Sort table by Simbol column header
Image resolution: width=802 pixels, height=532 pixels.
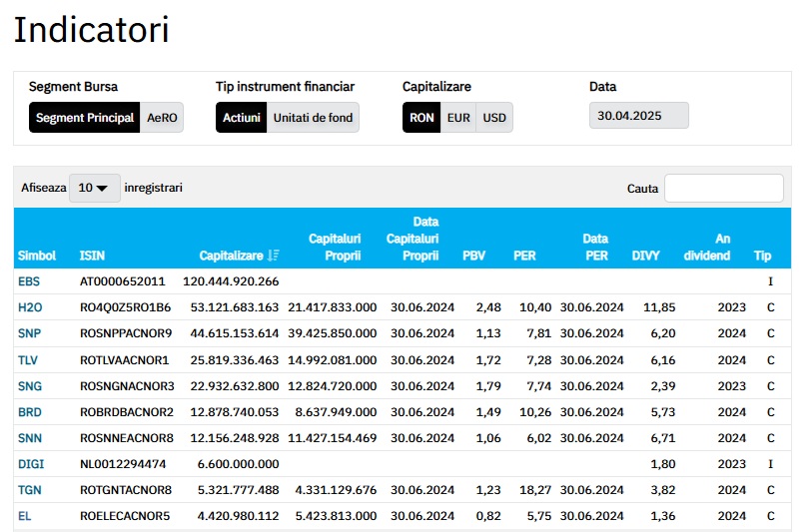[37, 256]
